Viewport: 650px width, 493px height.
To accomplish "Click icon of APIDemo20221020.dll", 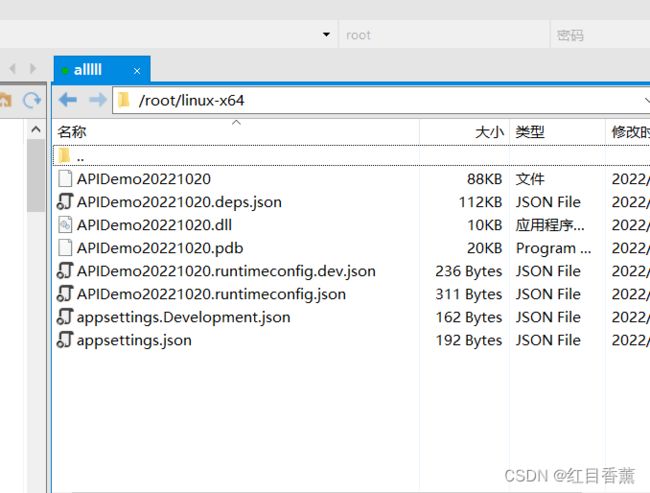I will tap(65, 224).
